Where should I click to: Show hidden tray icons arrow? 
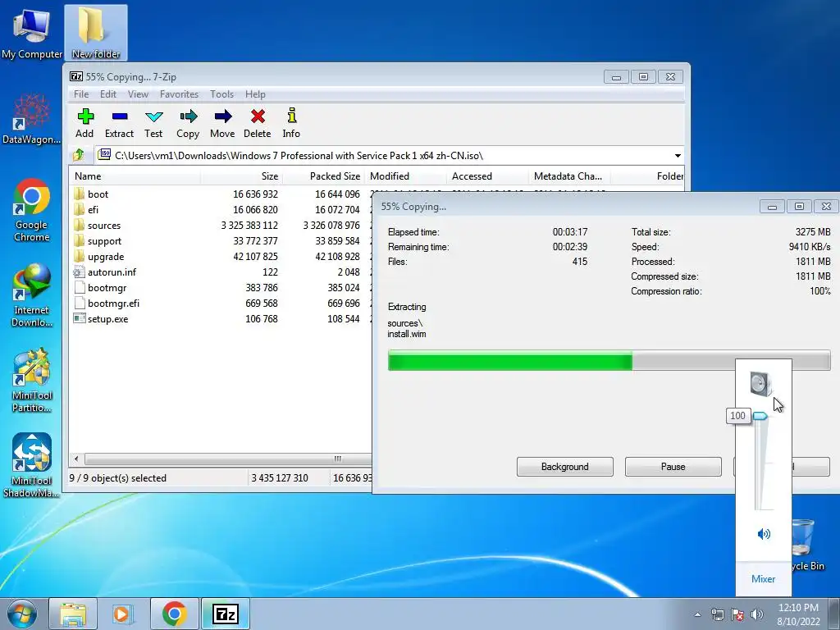[697, 614]
